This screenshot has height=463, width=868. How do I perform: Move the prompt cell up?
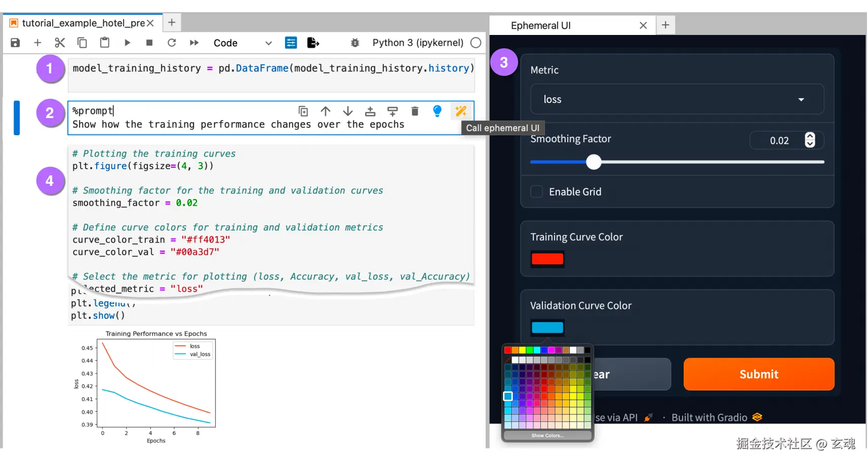326,111
